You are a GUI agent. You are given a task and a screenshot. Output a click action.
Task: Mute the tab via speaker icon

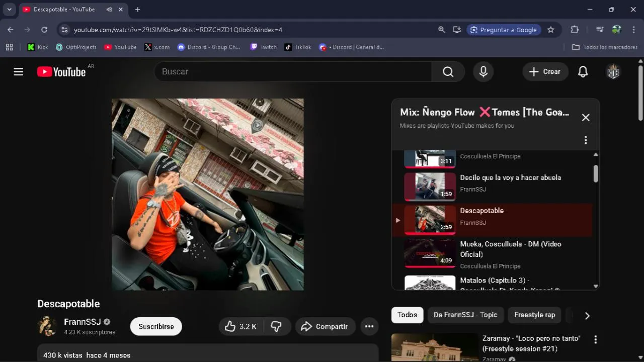tap(109, 9)
